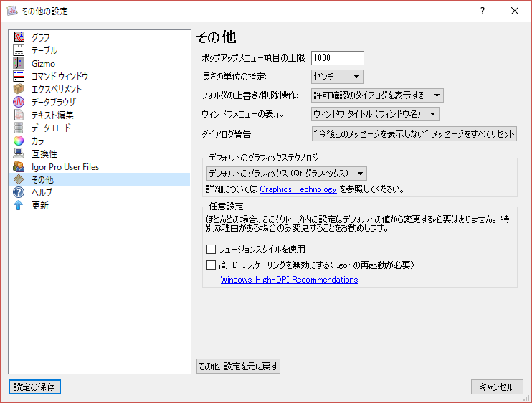Switch to Igor Pro User Files page

(x=65, y=166)
